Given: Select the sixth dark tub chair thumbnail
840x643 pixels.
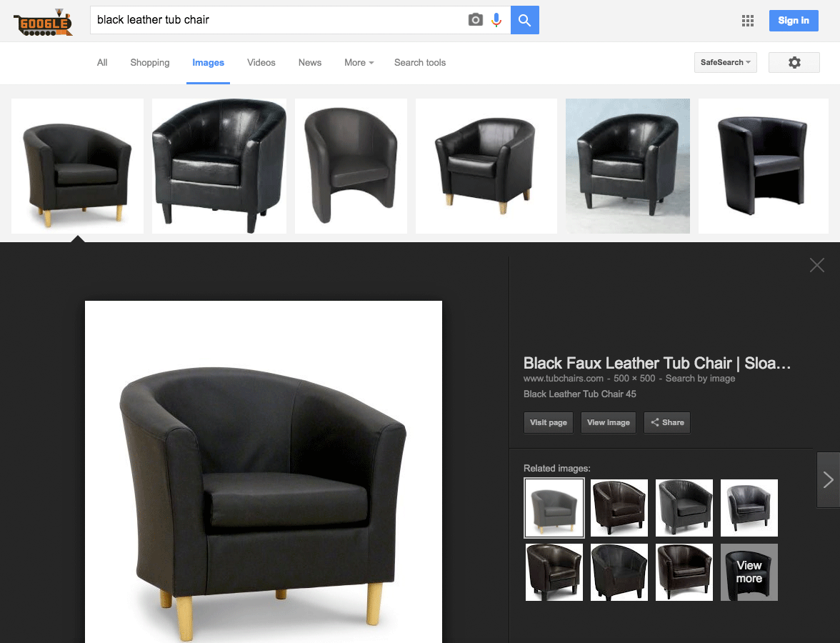Looking at the screenshot, I should (764, 166).
